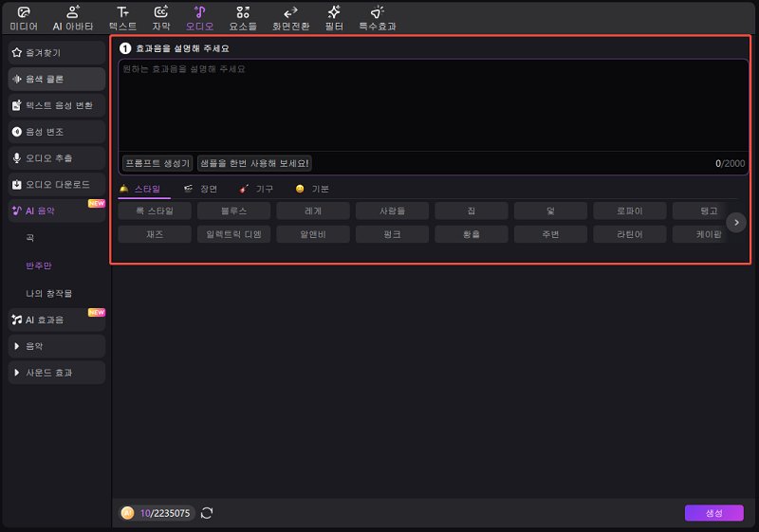Switch to the 기분 tag tab
The image size is (759, 532).
coord(312,189)
